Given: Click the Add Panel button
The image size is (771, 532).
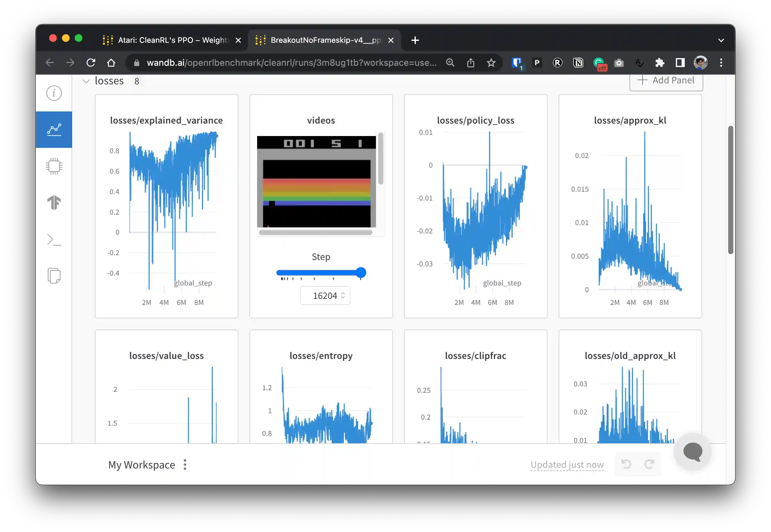Looking at the screenshot, I should [666, 81].
